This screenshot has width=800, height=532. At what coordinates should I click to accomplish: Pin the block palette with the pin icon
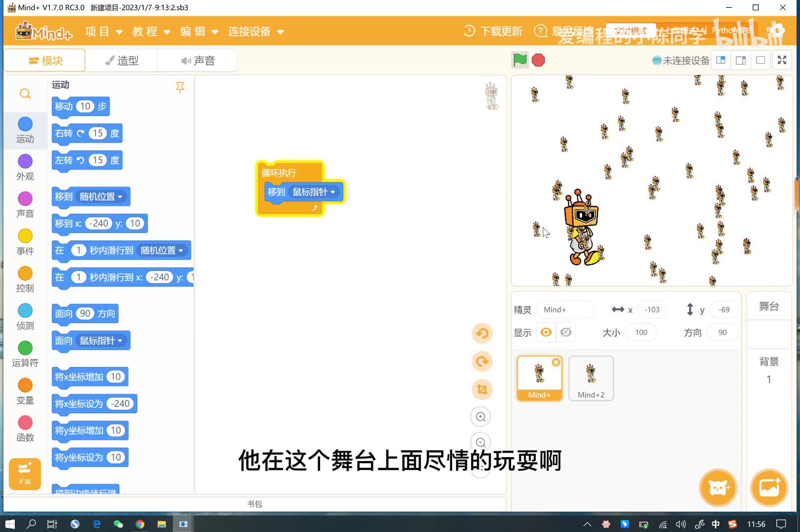180,87
